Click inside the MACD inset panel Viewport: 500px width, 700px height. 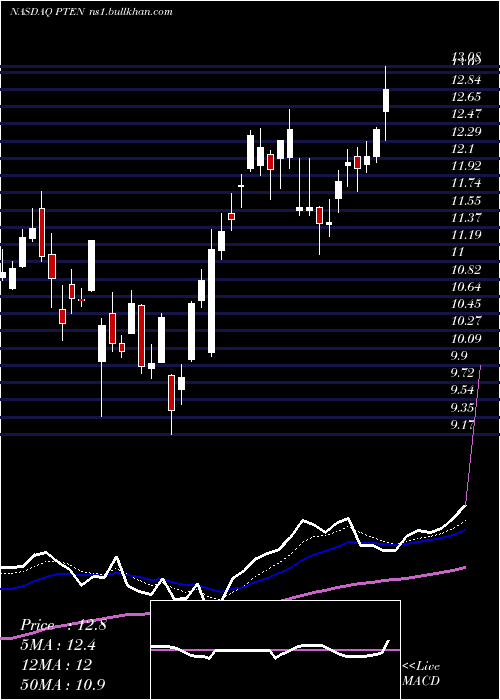(x=275, y=650)
